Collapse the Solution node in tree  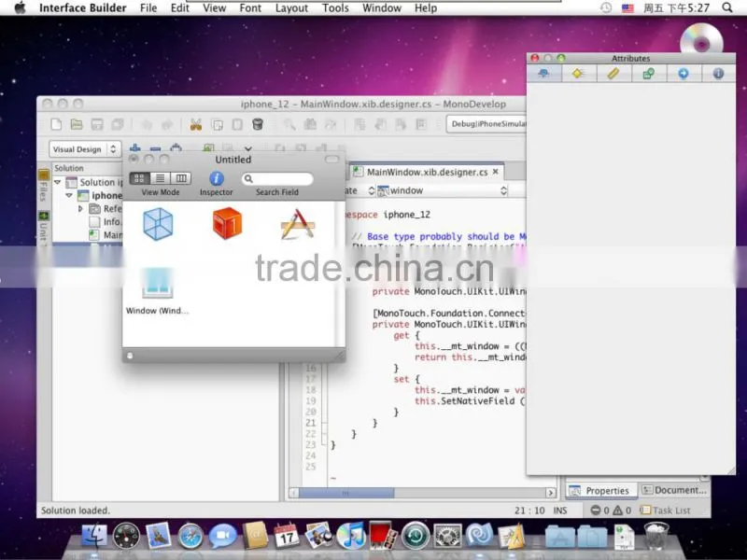[58, 182]
